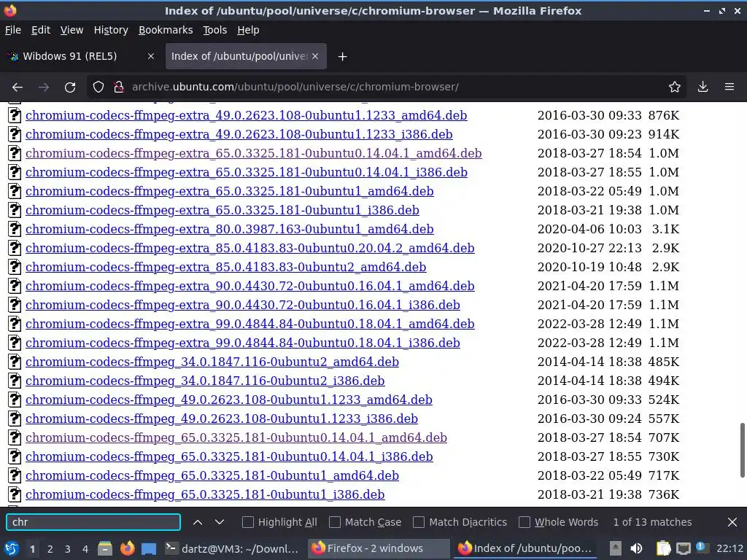This screenshot has height=560, width=747.
Task: Open ffmpeg-extra_90.0.4430.72-0ubuntu0.16.04.1_i386.deb link
Action: pos(243,305)
